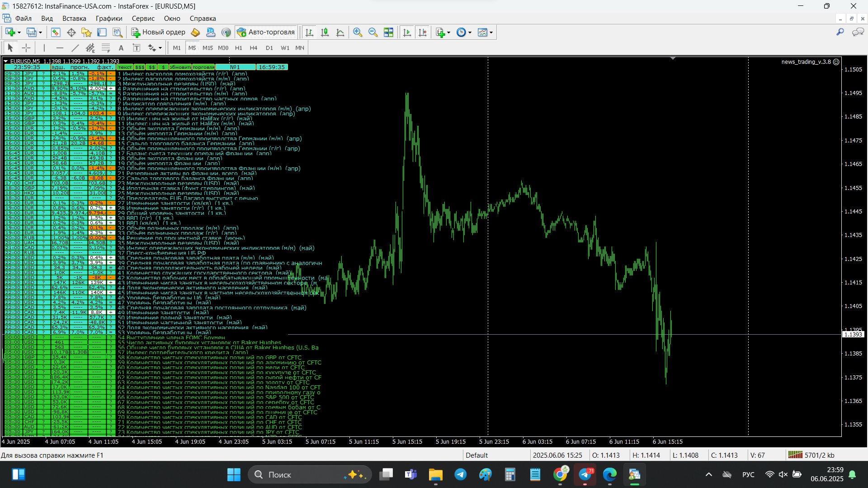Open the Сервис menu
Image resolution: width=868 pixels, height=488 pixels.
[x=143, y=19]
